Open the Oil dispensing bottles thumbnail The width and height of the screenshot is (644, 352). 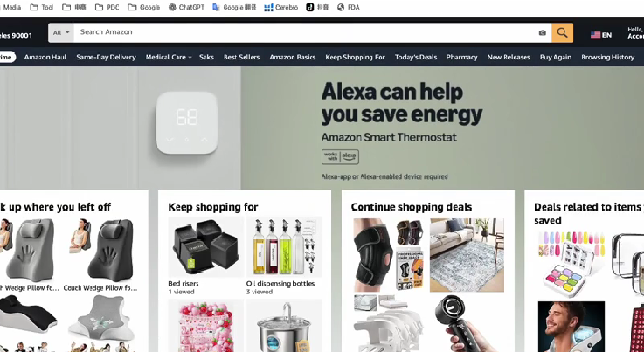click(x=284, y=247)
